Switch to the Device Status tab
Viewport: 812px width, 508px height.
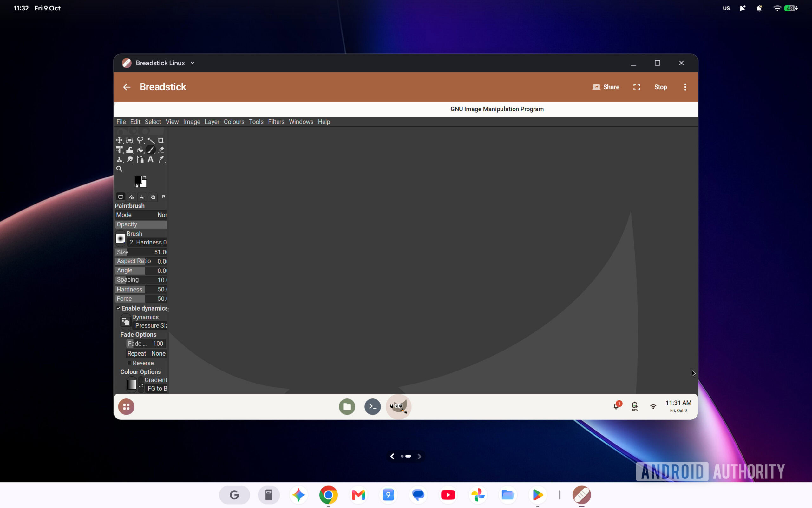pyautogui.click(x=131, y=197)
